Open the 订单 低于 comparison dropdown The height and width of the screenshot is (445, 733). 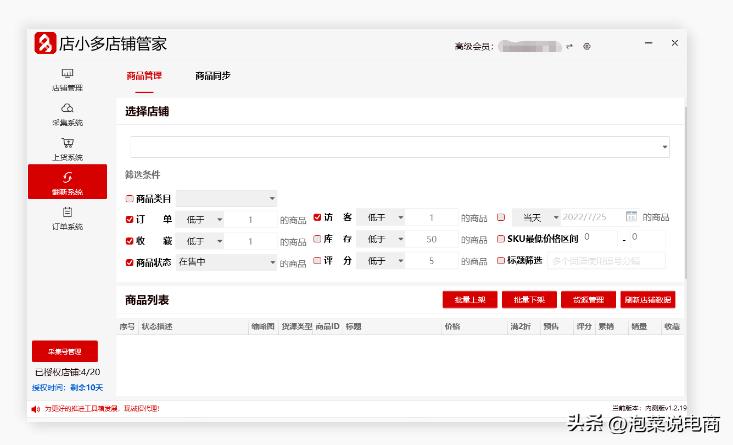200,219
